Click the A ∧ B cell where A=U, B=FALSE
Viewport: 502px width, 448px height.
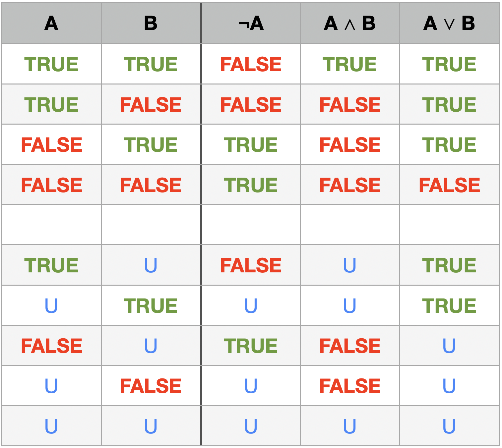pyautogui.click(x=350, y=386)
